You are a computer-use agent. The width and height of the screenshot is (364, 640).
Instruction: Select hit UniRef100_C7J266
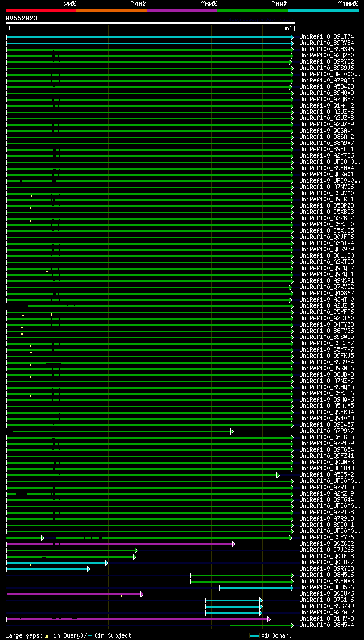(326, 550)
